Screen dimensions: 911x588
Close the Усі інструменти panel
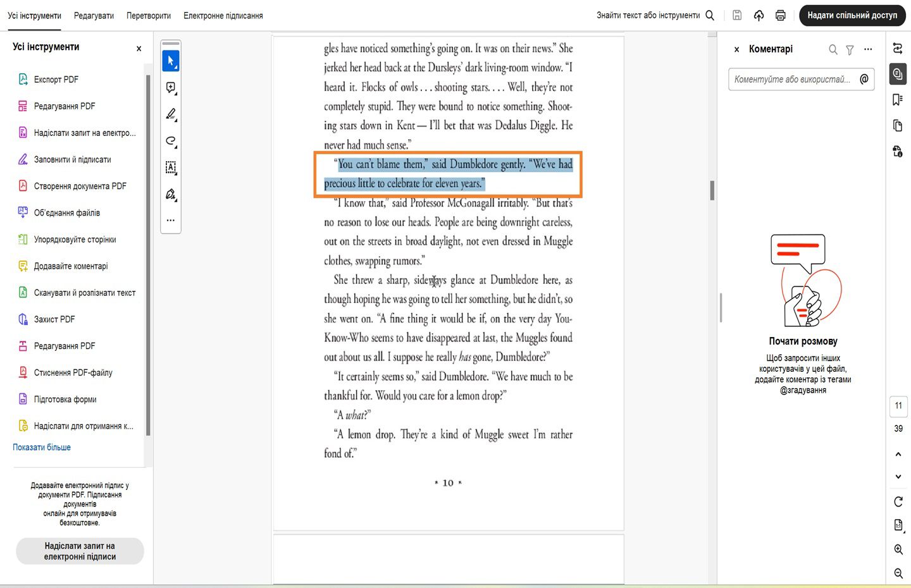(x=139, y=49)
